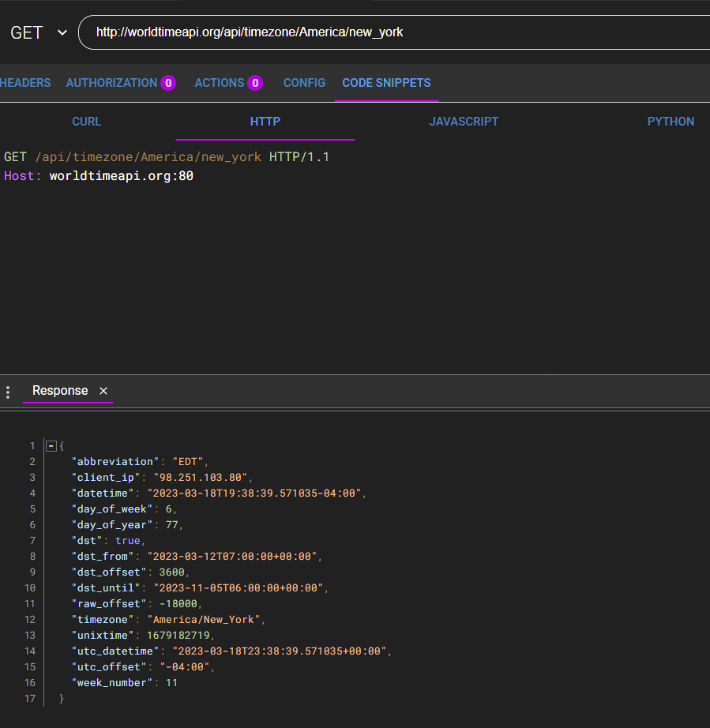This screenshot has height=728, width=710.
Task: Show the CURL code snippet
Action: [87, 122]
